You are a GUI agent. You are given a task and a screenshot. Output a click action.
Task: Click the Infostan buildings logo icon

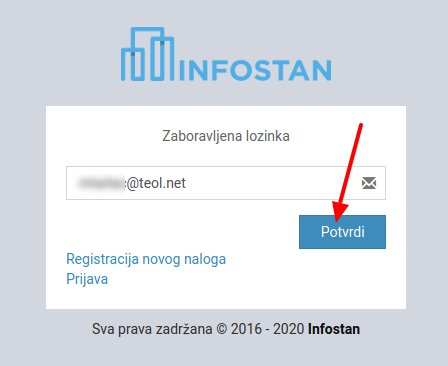tap(147, 54)
